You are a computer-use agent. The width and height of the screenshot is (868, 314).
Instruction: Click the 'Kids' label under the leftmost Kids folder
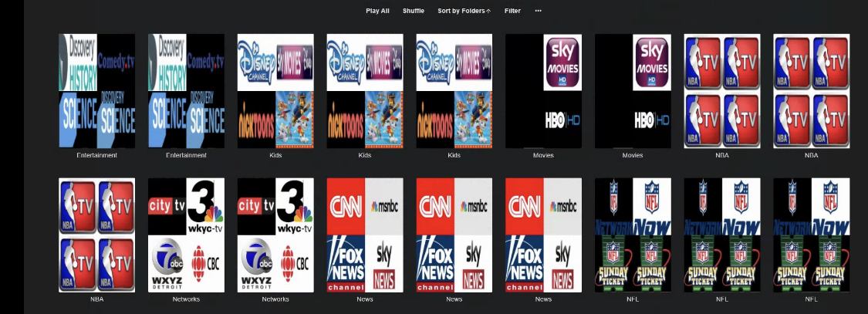[x=275, y=156]
